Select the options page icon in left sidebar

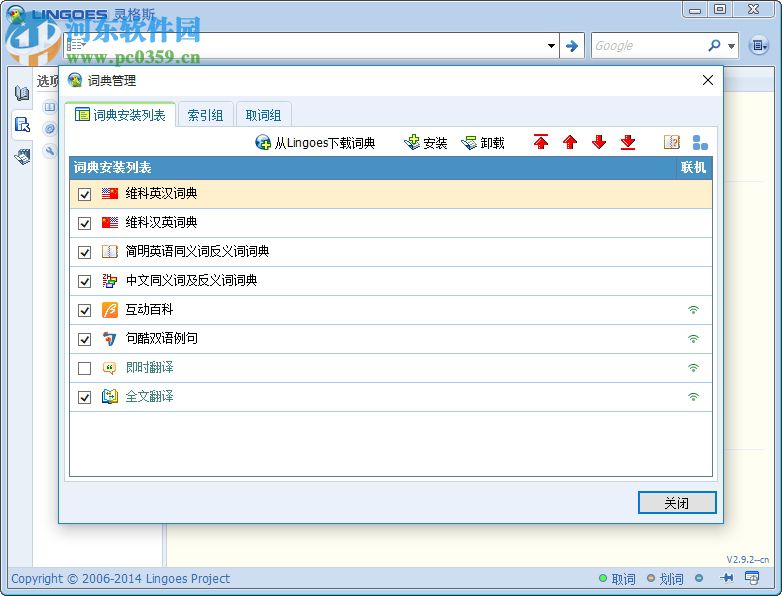point(22,124)
